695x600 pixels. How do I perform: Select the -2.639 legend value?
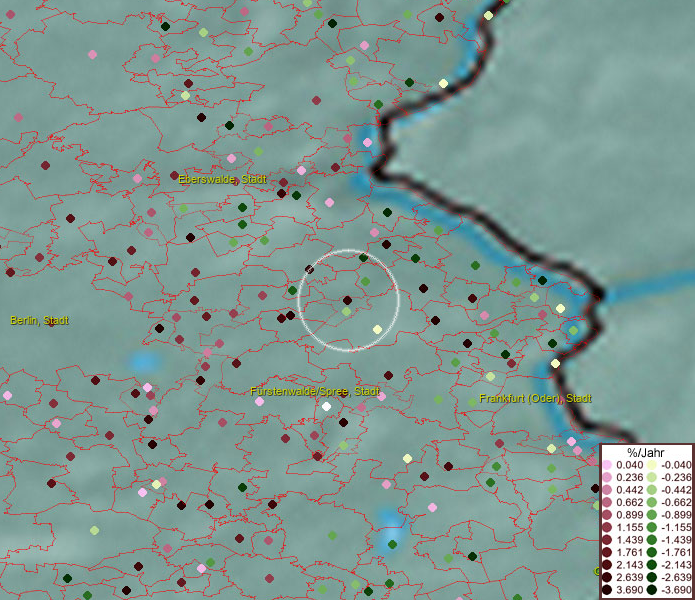point(676,577)
